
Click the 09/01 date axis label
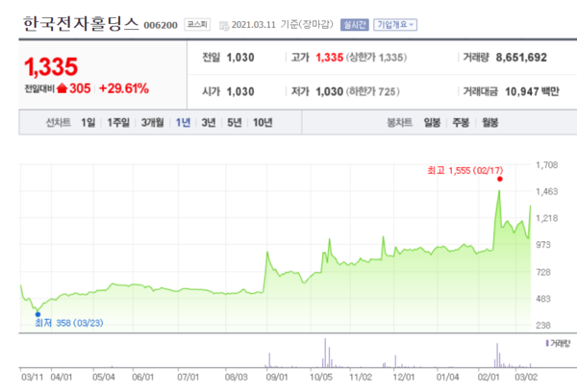tap(277, 377)
